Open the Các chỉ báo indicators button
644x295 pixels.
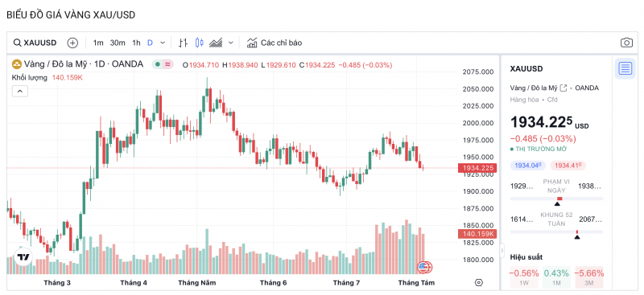pyautogui.click(x=275, y=43)
